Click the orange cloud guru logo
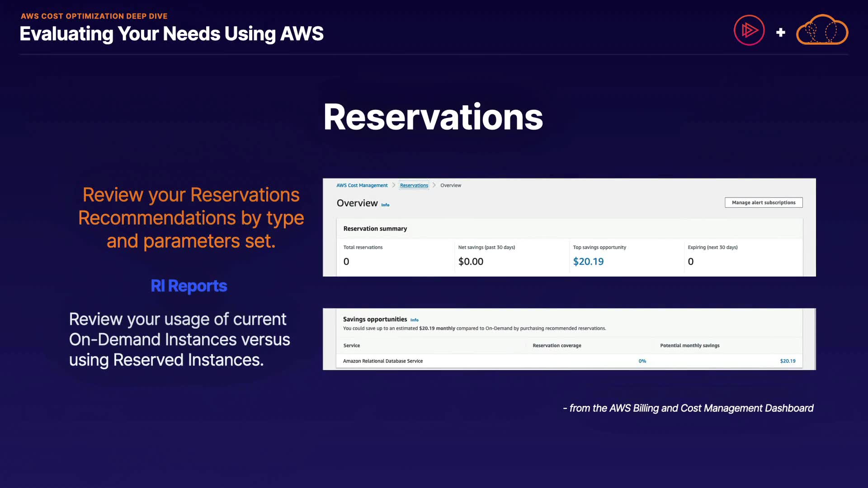 tap(822, 30)
